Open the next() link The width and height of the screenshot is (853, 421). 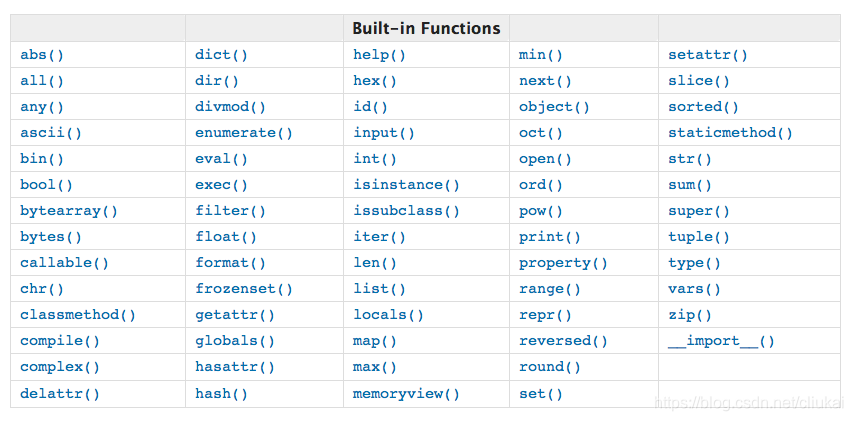545,81
